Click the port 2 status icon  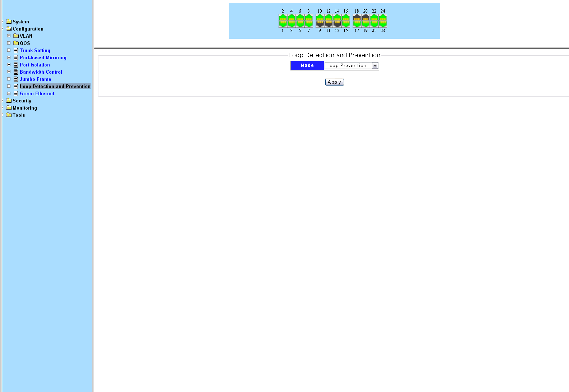283,18
